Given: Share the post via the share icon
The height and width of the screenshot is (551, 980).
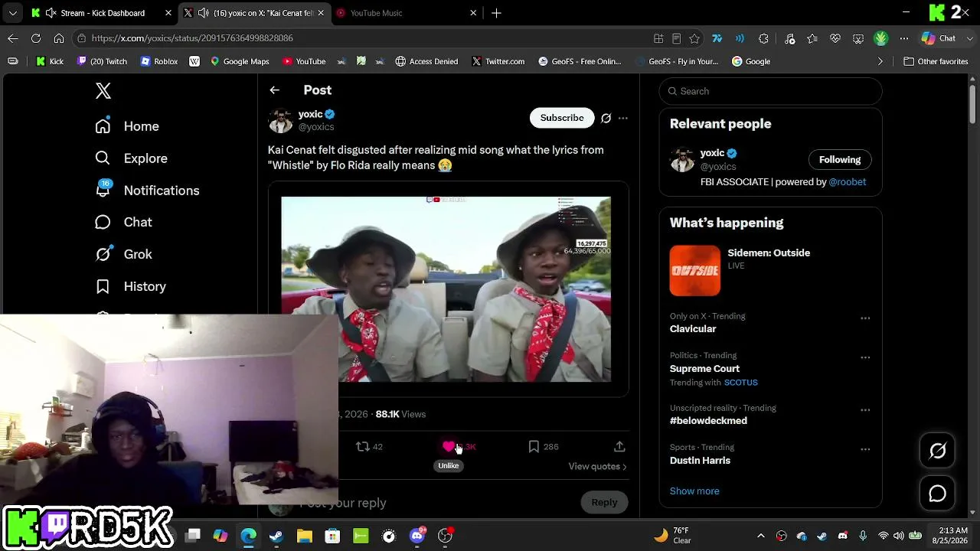Looking at the screenshot, I should pos(619,447).
